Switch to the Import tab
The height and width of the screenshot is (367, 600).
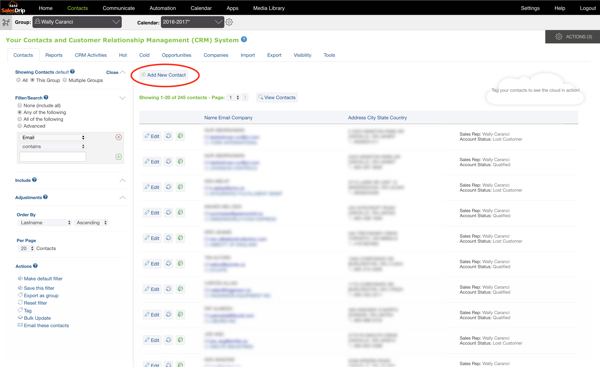pyautogui.click(x=248, y=55)
